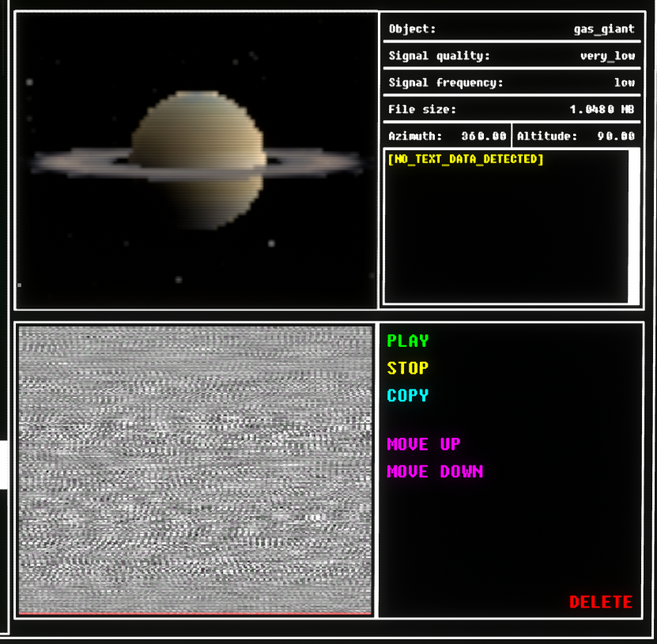
Task: Select the NO_TEXT_DATA_DETECTED message
Action: click(466, 160)
